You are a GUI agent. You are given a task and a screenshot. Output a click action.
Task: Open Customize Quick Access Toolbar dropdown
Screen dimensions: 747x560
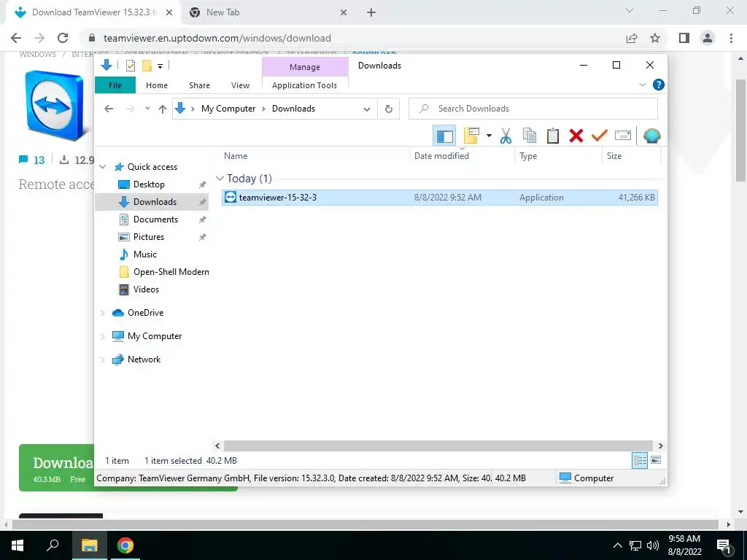160,66
